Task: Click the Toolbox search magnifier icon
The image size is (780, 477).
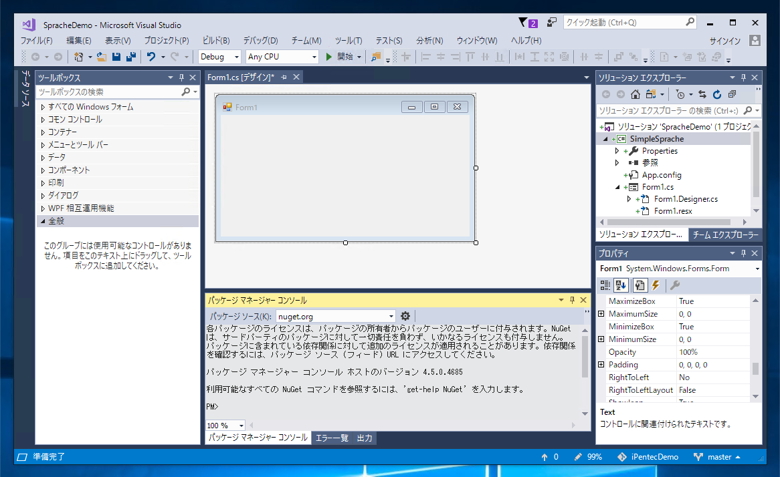Action: click(186, 92)
